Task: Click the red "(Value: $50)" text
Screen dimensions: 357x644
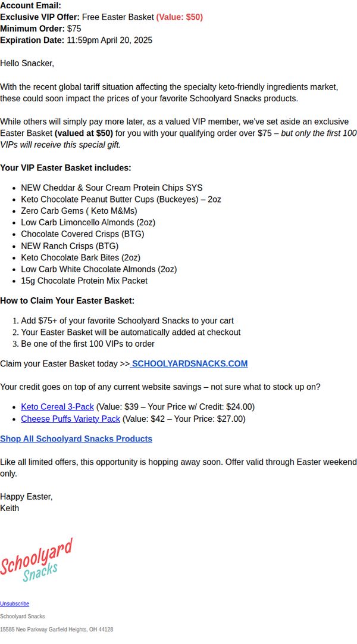Action: (179, 17)
